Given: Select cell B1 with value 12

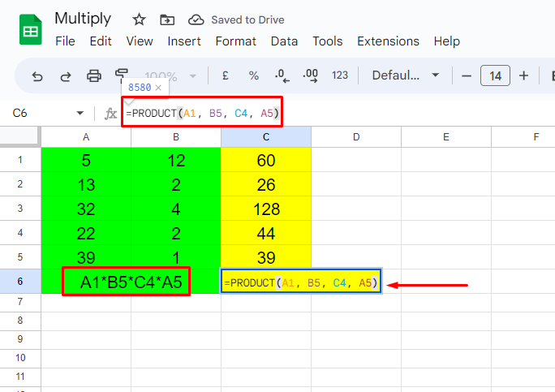Looking at the screenshot, I should point(176,160).
